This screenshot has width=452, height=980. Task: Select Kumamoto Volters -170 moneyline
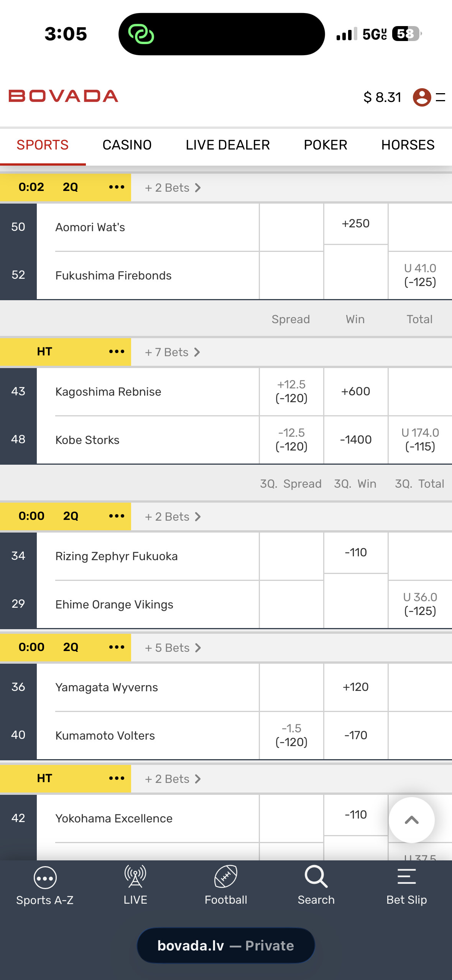tap(356, 735)
